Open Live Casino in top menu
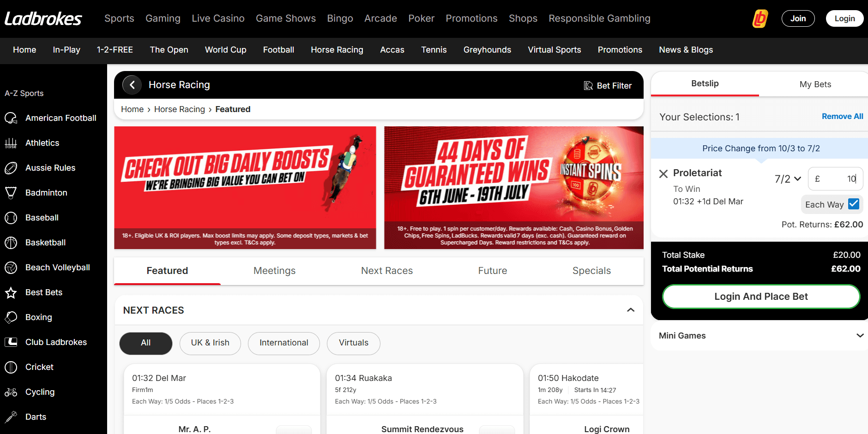Viewport: 868px width, 434px height. [x=218, y=18]
